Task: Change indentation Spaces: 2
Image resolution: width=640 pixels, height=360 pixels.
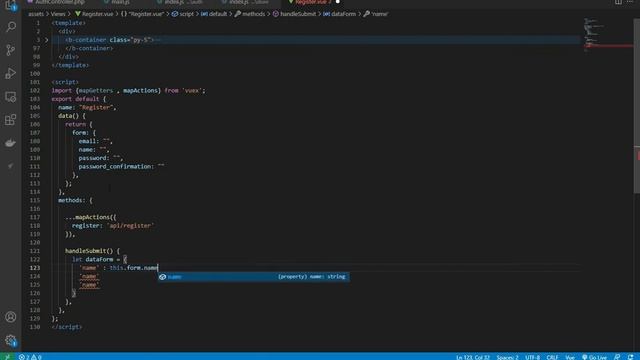Action: pyautogui.click(x=507, y=357)
